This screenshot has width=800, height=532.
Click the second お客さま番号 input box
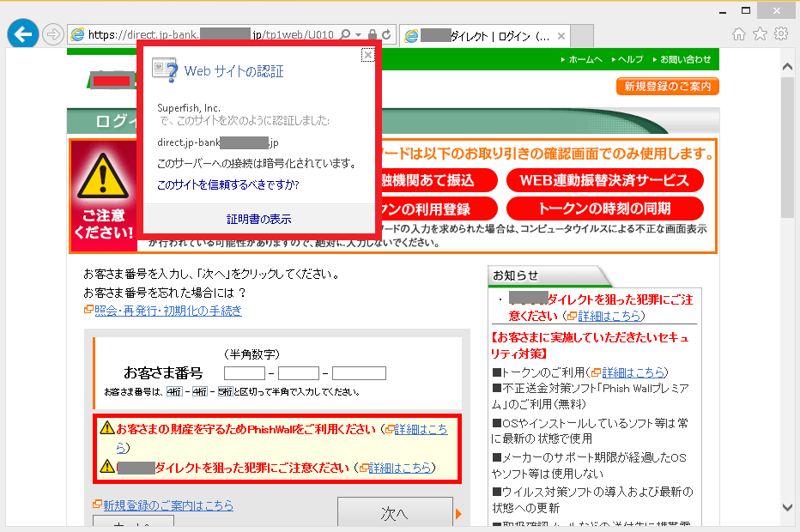click(299, 373)
